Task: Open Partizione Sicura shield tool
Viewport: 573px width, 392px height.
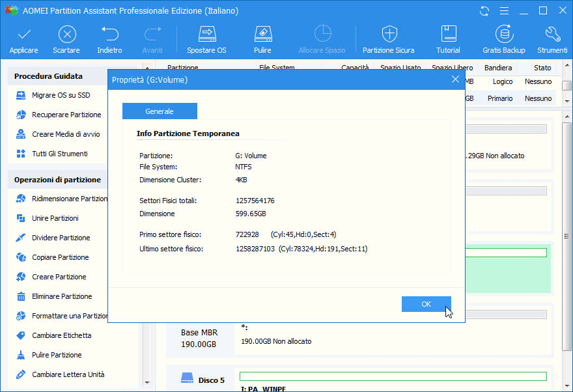Action: point(389,35)
